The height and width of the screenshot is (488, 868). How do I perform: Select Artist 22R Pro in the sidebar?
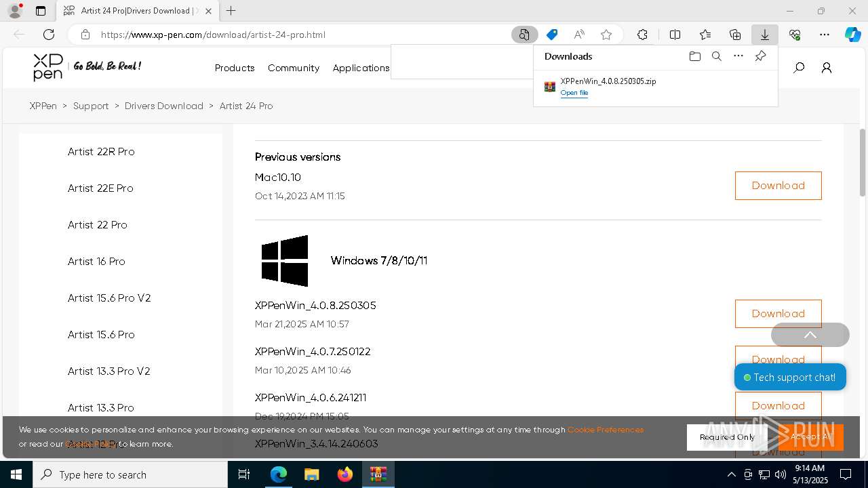[x=101, y=152]
